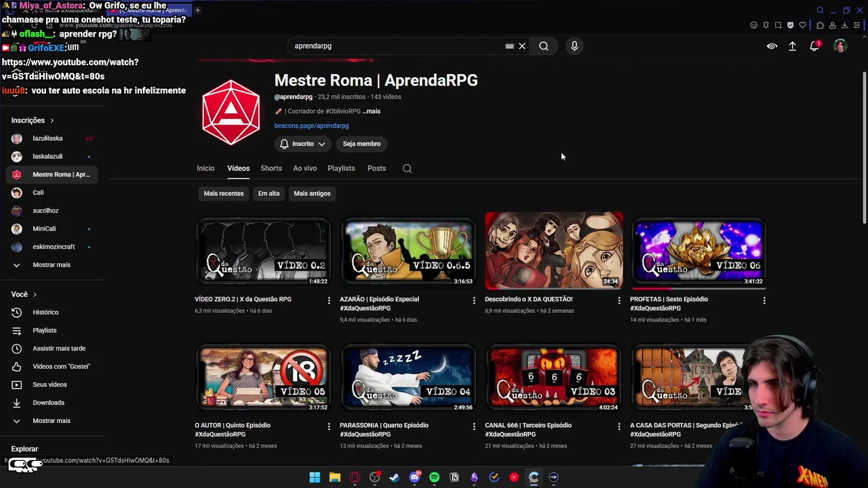Open Inscrito subscription notification dropdown
The height and width of the screenshot is (488, 868).
302,144
